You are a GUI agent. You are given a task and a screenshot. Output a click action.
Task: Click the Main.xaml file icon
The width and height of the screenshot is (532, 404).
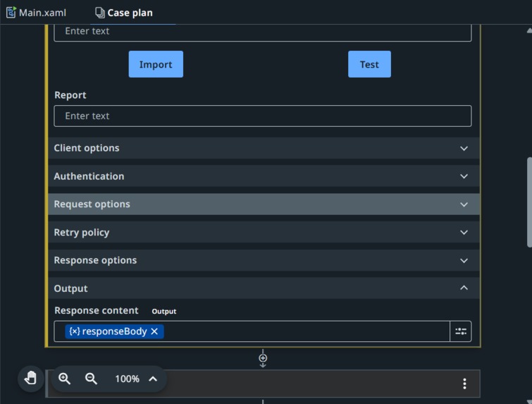11,12
